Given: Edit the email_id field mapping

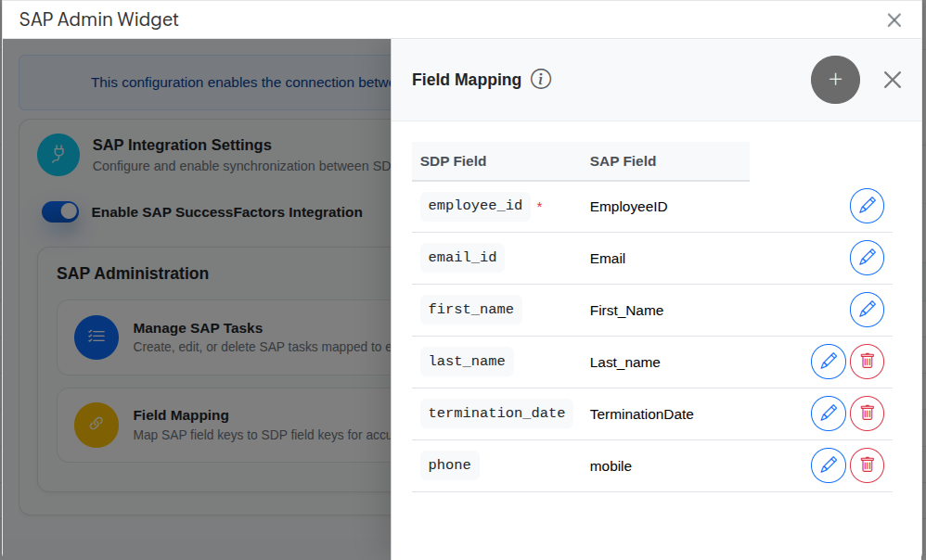Looking at the screenshot, I should tap(867, 258).
